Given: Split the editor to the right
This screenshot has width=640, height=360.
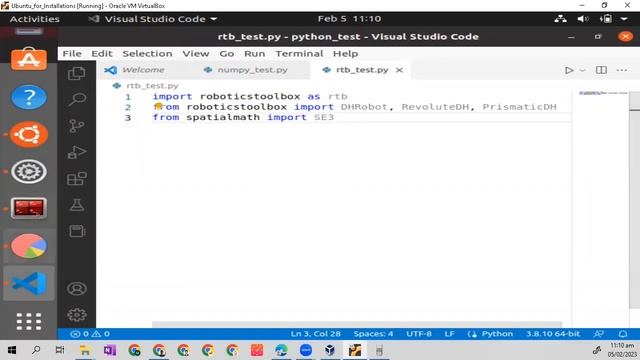Looking at the screenshot, I should click(x=601, y=70).
